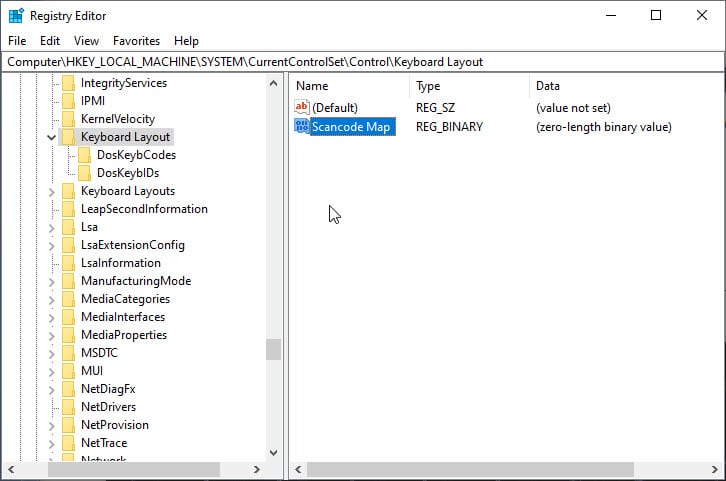Expand the Keyboard Layouts key
Image resolution: width=726 pixels, height=481 pixels.
(x=51, y=192)
